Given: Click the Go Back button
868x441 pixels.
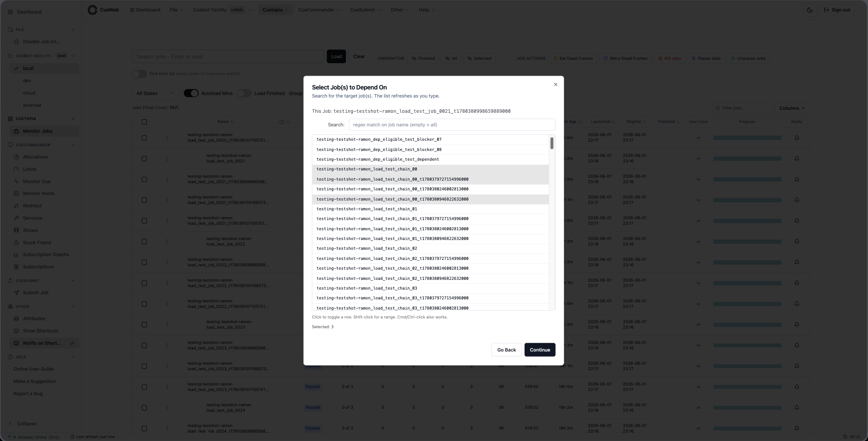Looking at the screenshot, I should pos(506,350).
